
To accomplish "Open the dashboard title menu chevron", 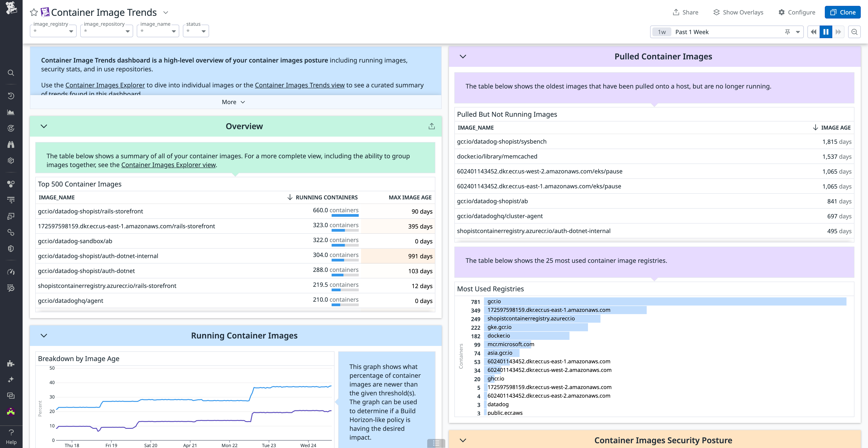I will point(165,12).
